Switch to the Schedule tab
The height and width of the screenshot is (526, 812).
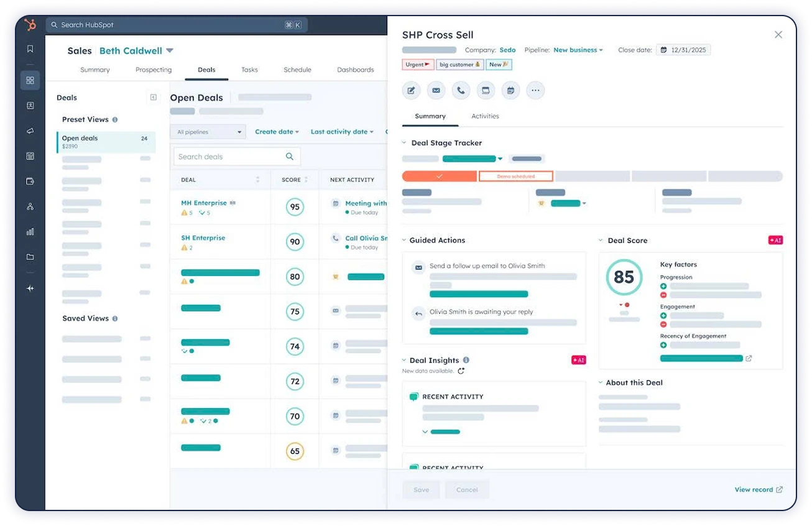click(x=297, y=70)
